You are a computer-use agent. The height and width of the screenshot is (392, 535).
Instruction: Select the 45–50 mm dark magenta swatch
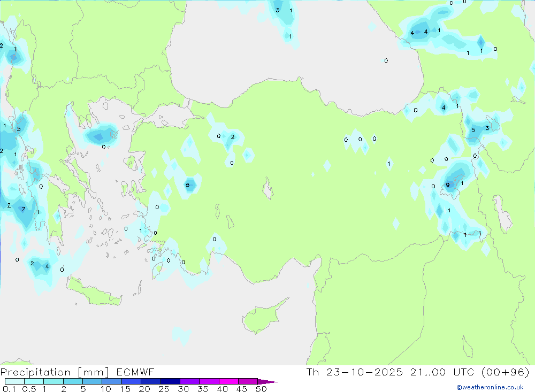(248, 381)
